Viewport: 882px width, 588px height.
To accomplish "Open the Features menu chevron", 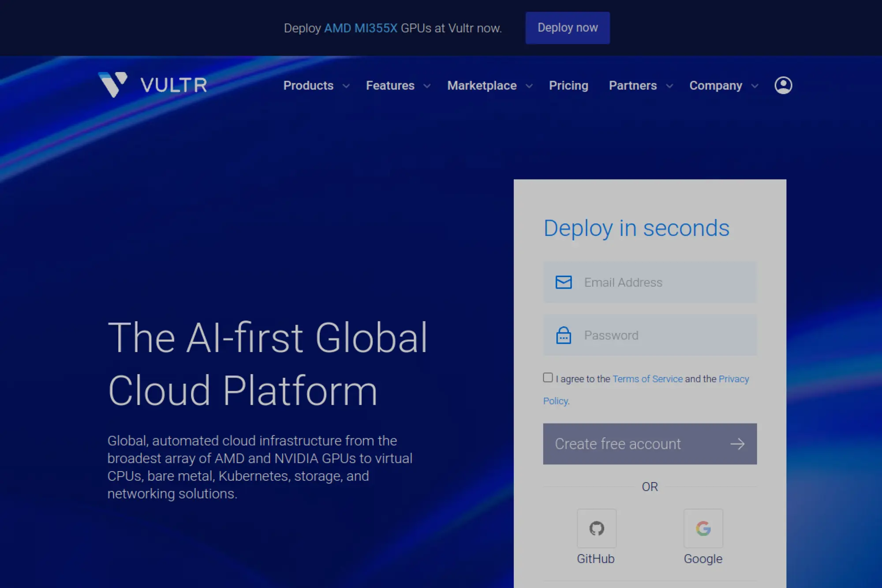I will pos(426,86).
